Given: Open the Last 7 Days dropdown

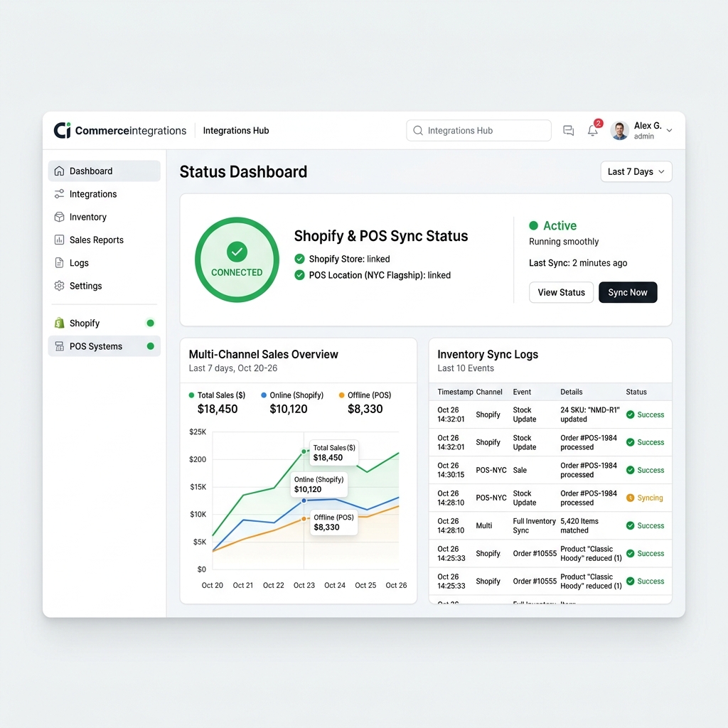Looking at the screenshot, I should (636, 171).
